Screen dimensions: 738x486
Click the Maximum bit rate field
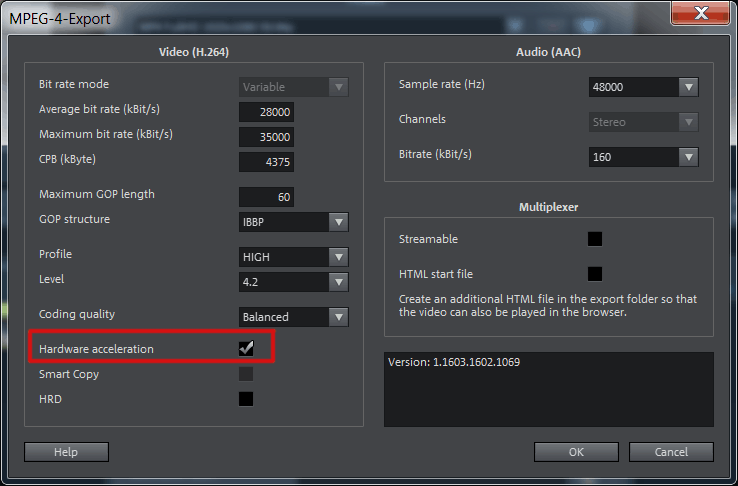coord(266,137)
